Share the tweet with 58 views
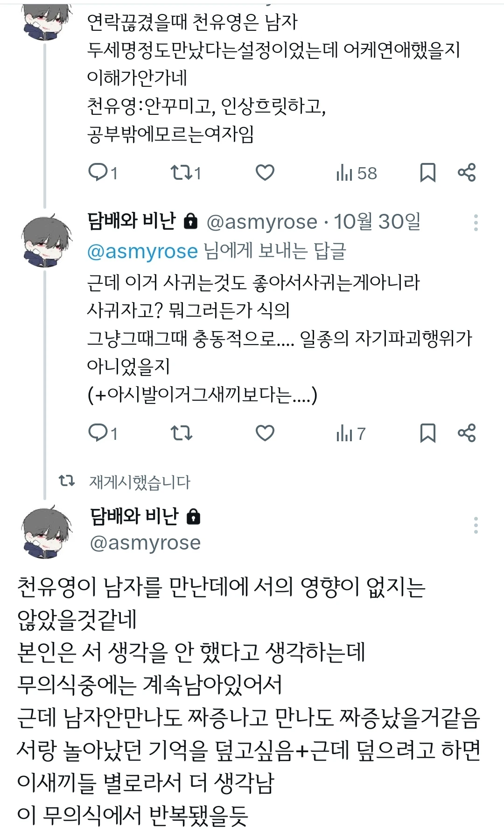Screen dimensions: 504x840 [x=466, y=173]
